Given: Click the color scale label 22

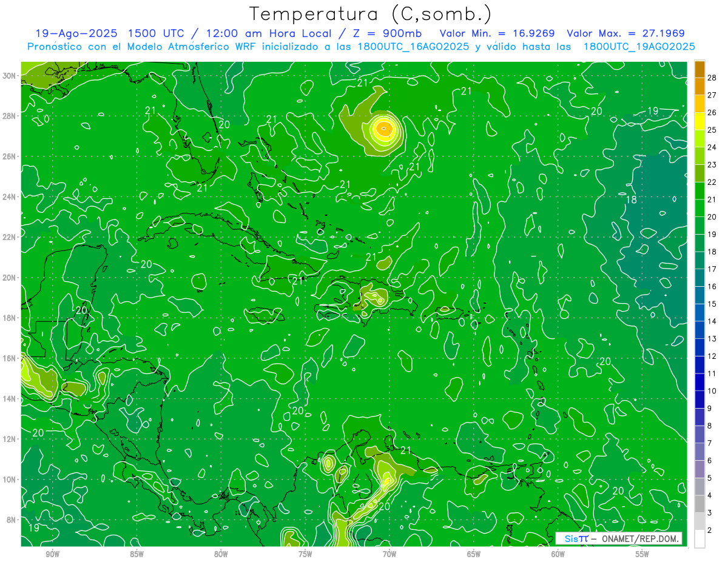Looking at the screenshot, I should (712, 182).
